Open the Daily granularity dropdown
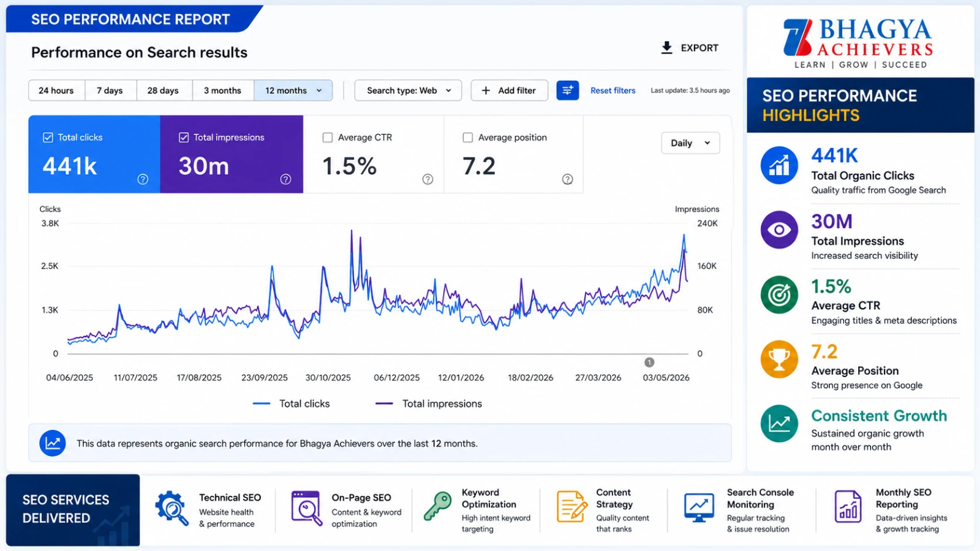 click(690, 143)
